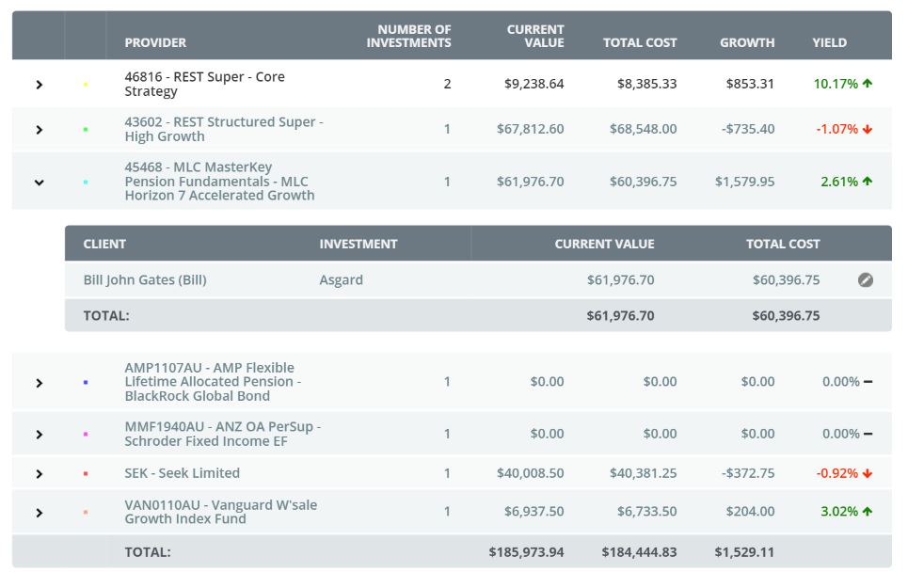This screenshot has height=588, width=908.
Task: Expand the Seek Limited row
Action: (39, 474)
